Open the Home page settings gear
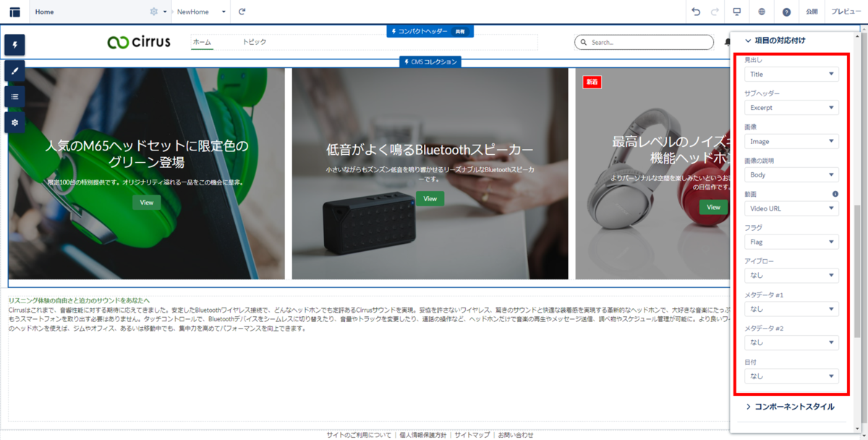This screenshot has width=868, height=440. coord(153,12)
